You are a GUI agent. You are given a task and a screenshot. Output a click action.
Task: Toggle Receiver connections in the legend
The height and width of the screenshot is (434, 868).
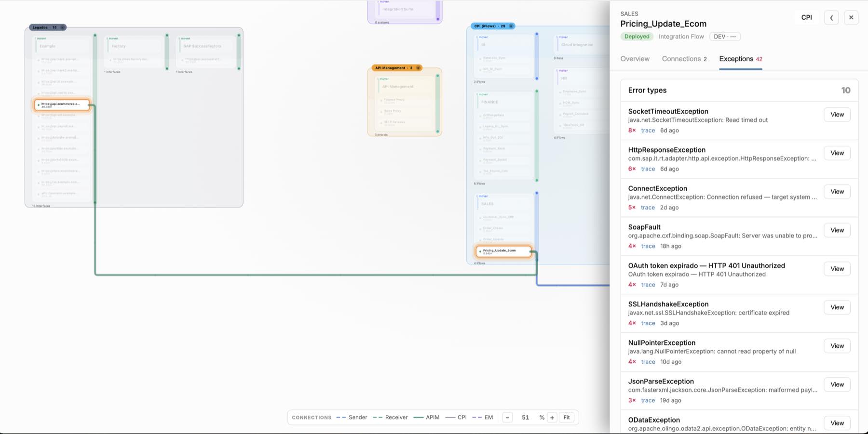(x=390, y=418)
